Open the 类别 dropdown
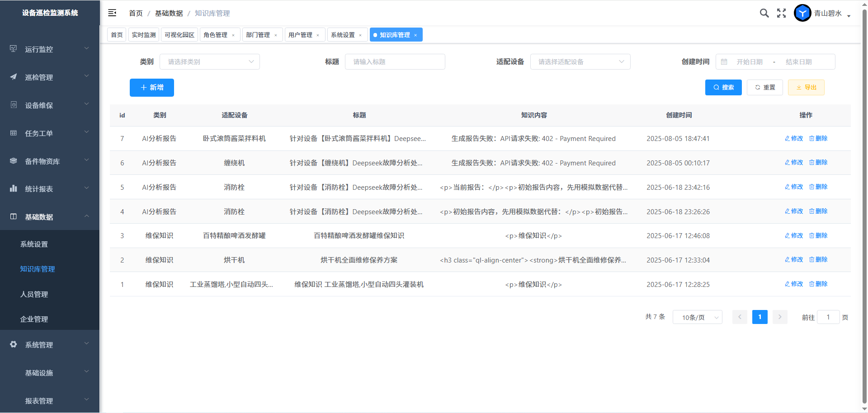Image resolution: width=868 pixels, height=413 pixels. pos(210,62)
